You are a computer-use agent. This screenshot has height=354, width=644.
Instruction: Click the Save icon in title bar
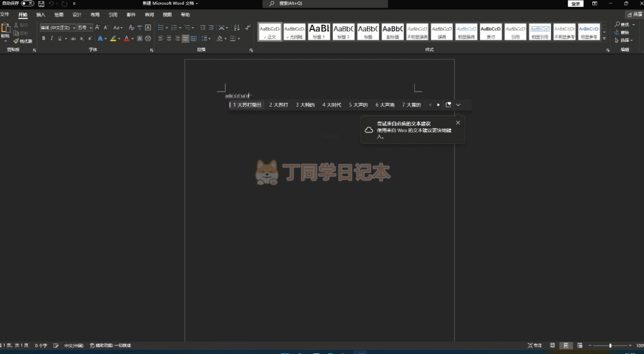[41, 4]
